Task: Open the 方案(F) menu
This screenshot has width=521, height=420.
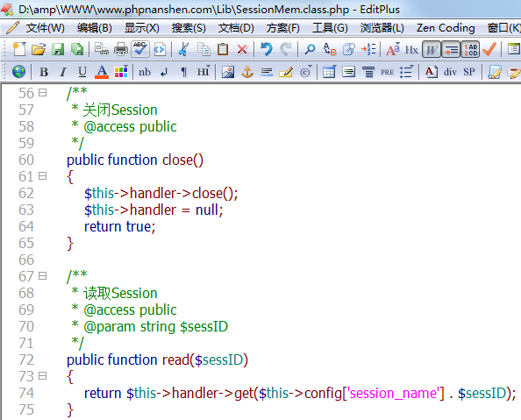Action: pos(282,28)
